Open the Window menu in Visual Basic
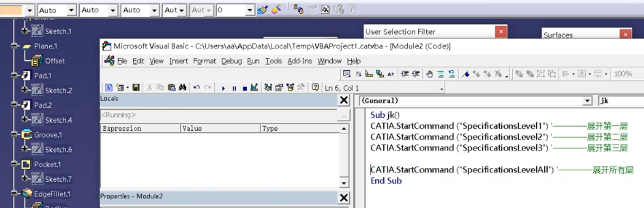The height and width of the screenshot is (208, 644). pyautogui.click(x=329, y=61)
